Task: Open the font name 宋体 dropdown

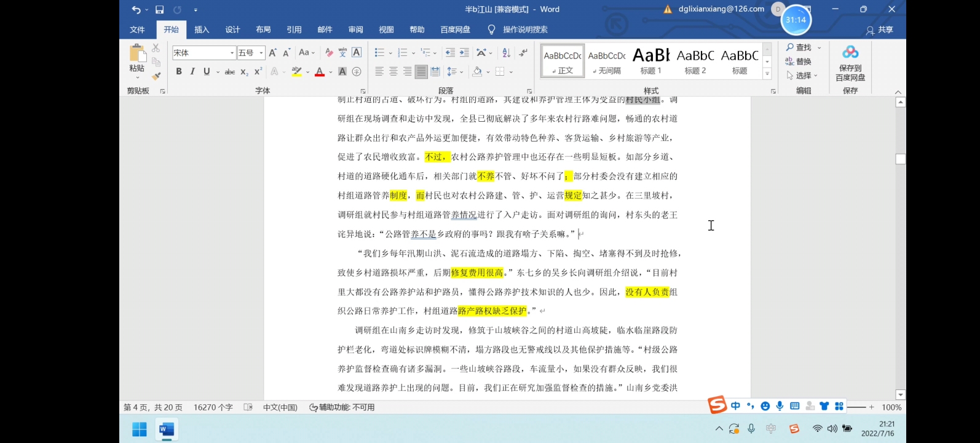Action: click(232, 53)
